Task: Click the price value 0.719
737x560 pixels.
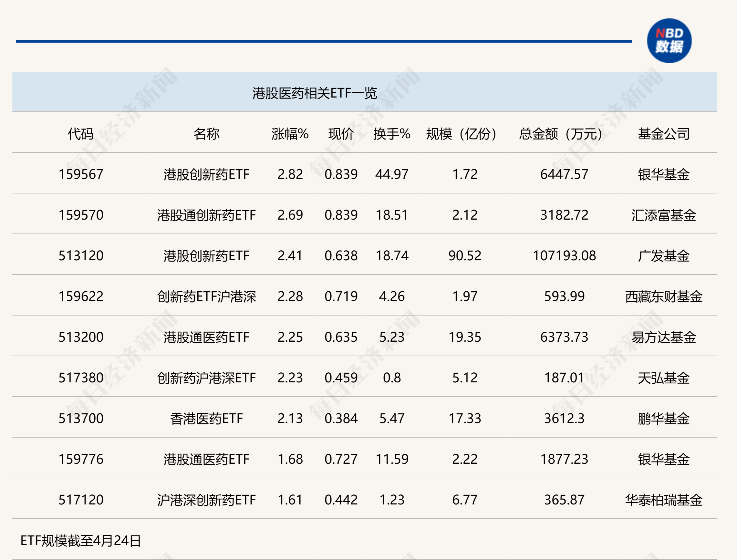Action: click(341, 296)
